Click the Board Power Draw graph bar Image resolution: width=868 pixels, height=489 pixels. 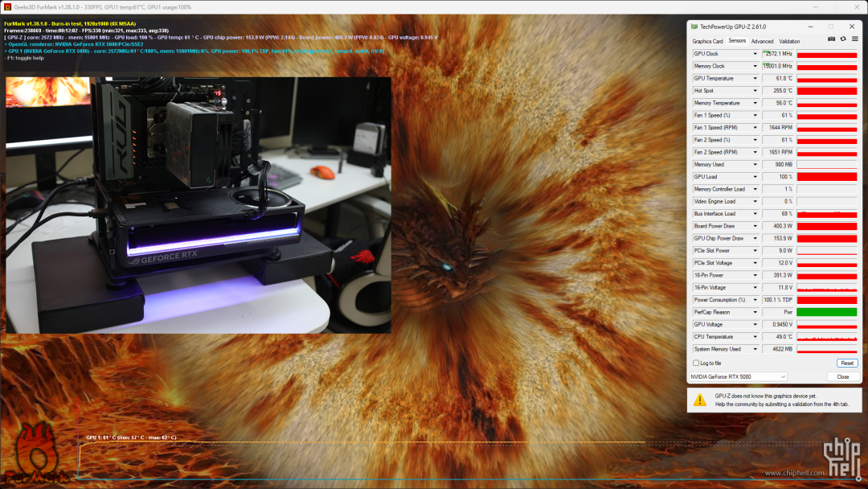click(827, 226)
